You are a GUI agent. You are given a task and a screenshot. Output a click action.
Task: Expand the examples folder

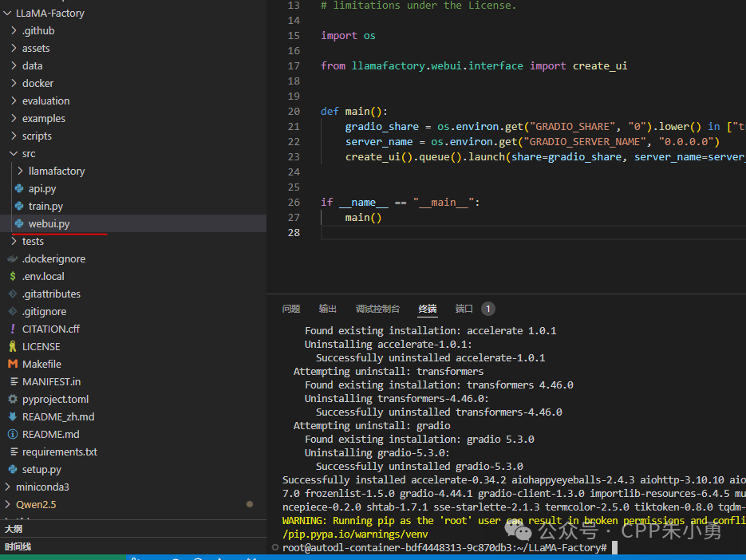(14, 119)
